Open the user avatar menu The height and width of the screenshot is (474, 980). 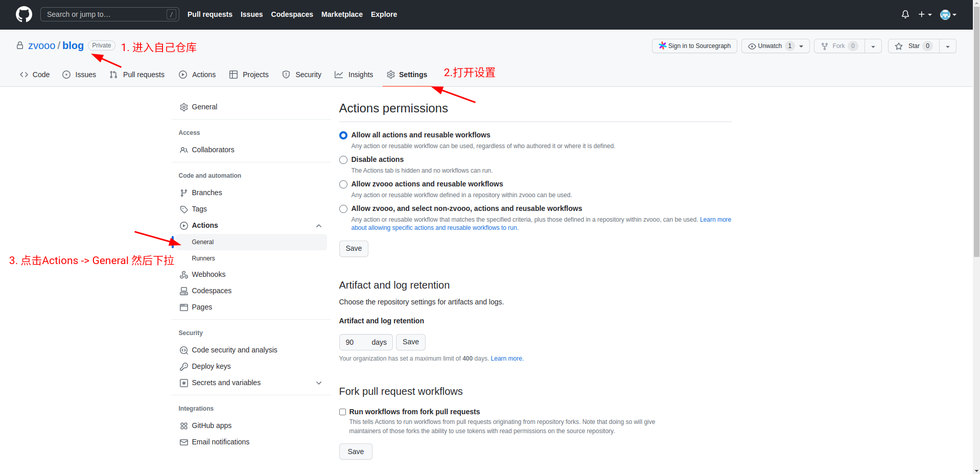tap(948, 14)
